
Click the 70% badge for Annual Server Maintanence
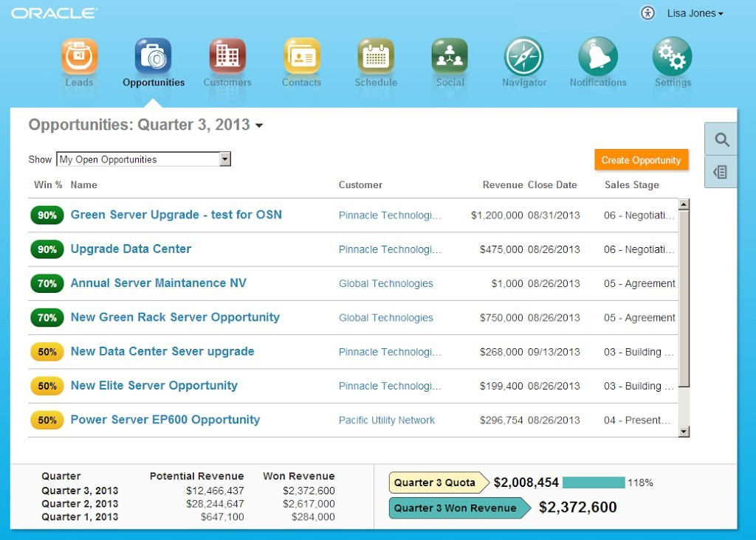point(47,284)
